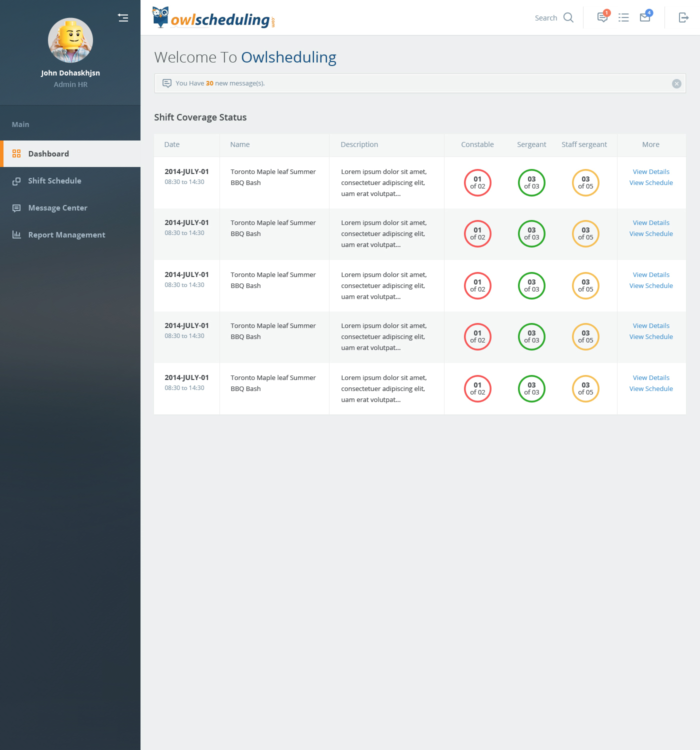Click View Schedule in the fifth row
Viewport: 700px width, 750px height.
coord(651,388)
